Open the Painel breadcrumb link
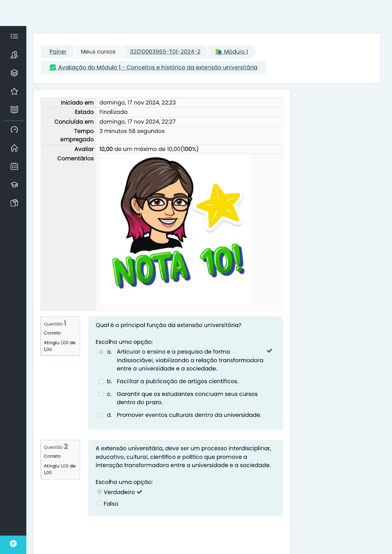The image size is (392, 554). pyautogui.click(x=58, y=52)
